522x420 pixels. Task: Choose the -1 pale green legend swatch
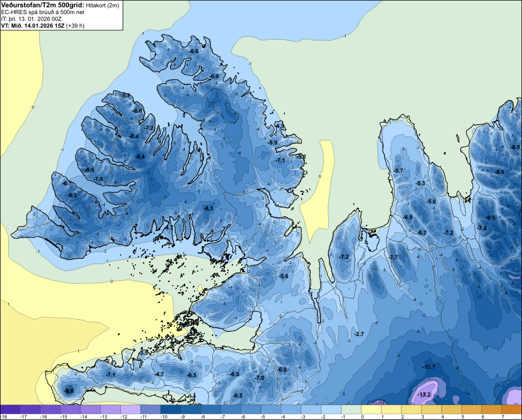coord(351,410)
